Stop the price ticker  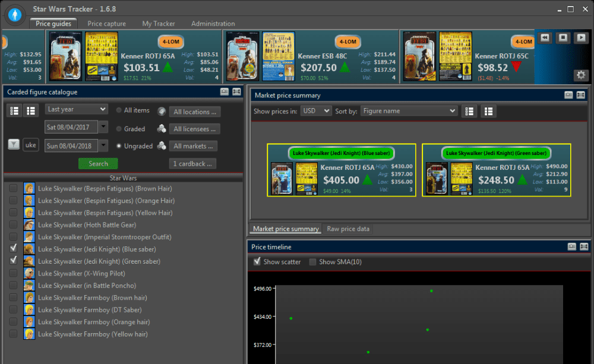click(563, 38)
